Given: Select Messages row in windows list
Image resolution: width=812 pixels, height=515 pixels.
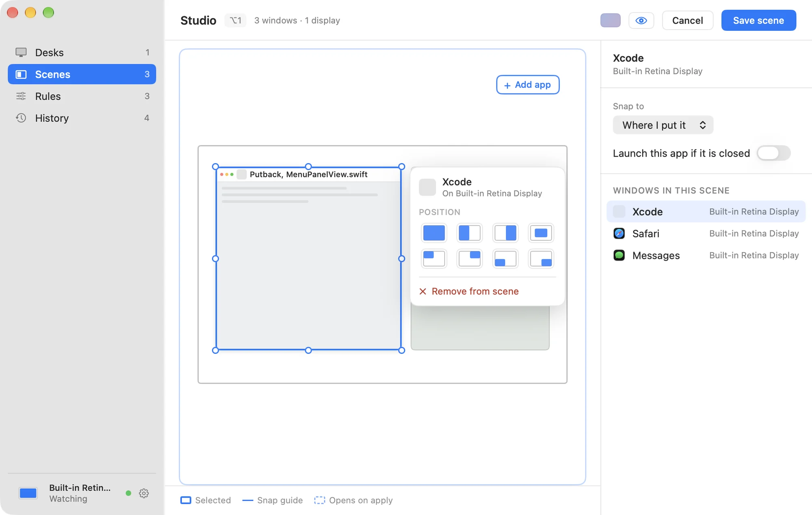Looking at the screenshot, I should tap(706, 255).
